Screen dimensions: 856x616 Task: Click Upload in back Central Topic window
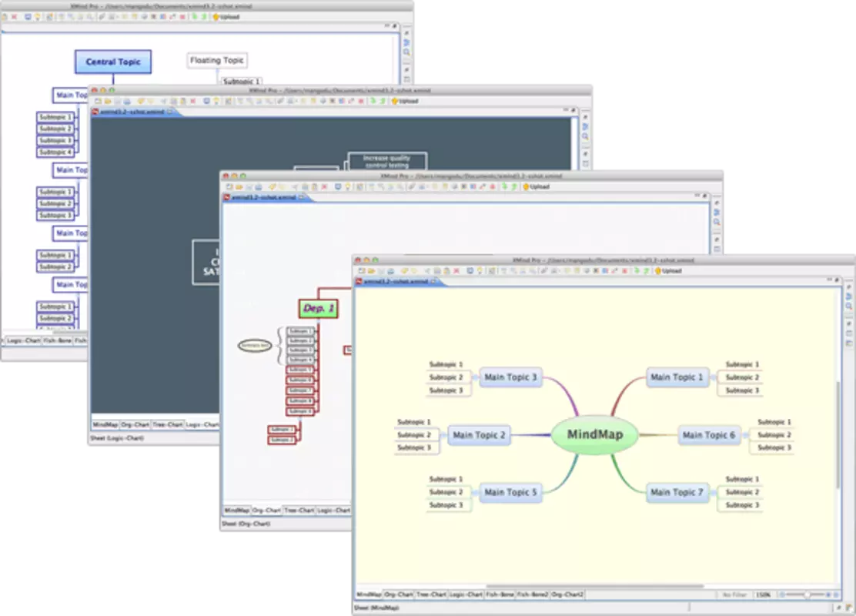[226, 17]
